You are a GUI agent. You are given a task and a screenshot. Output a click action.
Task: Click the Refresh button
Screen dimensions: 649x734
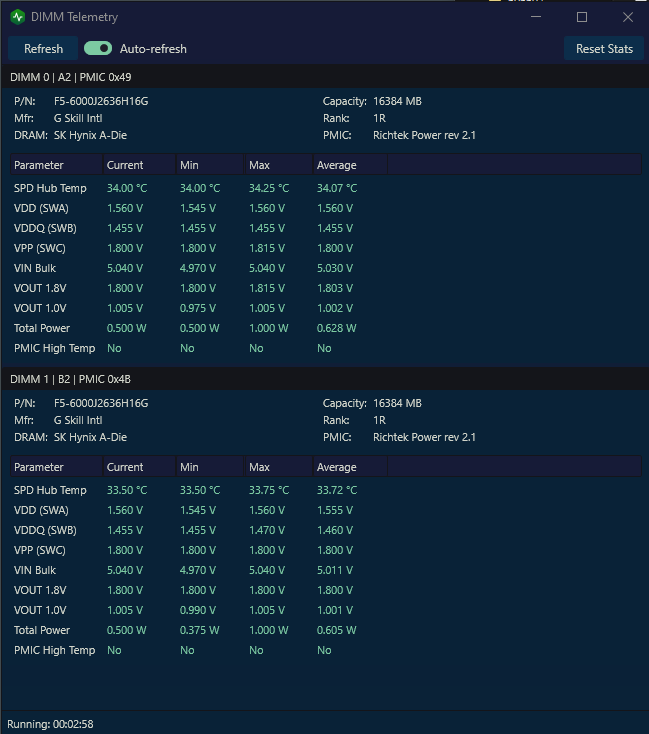click(43, 49)
